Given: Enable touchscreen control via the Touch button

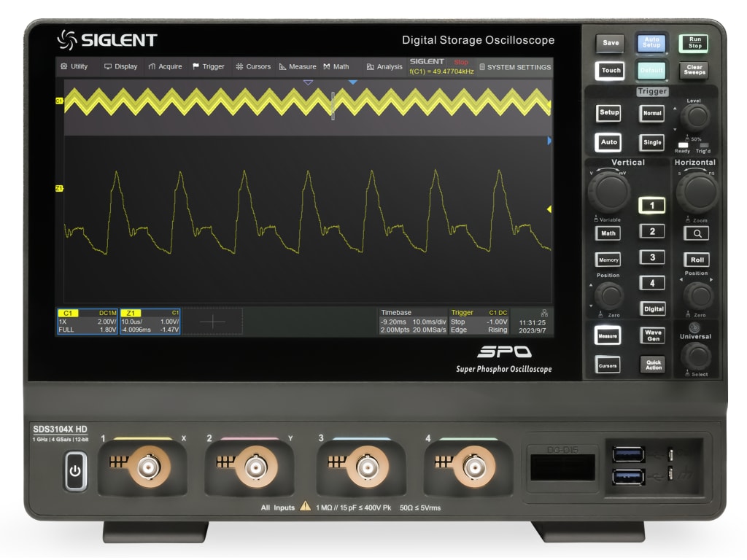Looking at the screenshot, I should click(610, 71).
